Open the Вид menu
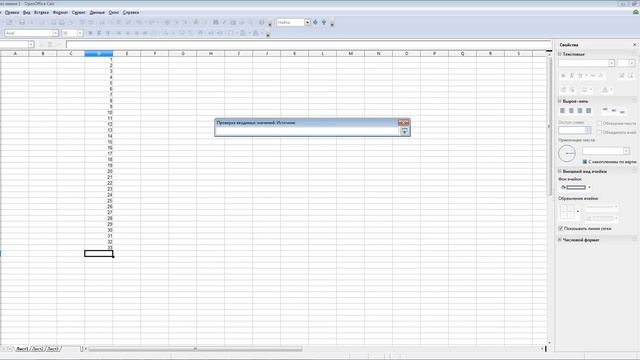The height and width of the screenshot is (360, 640). click(27, 13)
